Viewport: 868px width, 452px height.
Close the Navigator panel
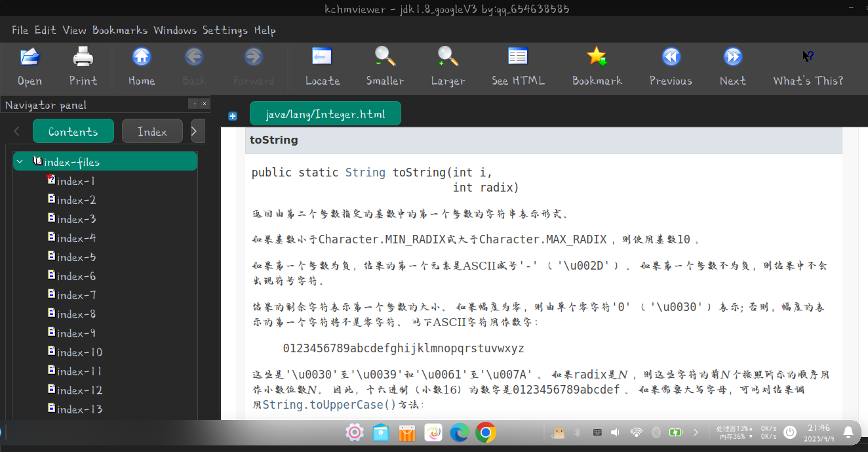pyautogui.click(x=205, y=104)
